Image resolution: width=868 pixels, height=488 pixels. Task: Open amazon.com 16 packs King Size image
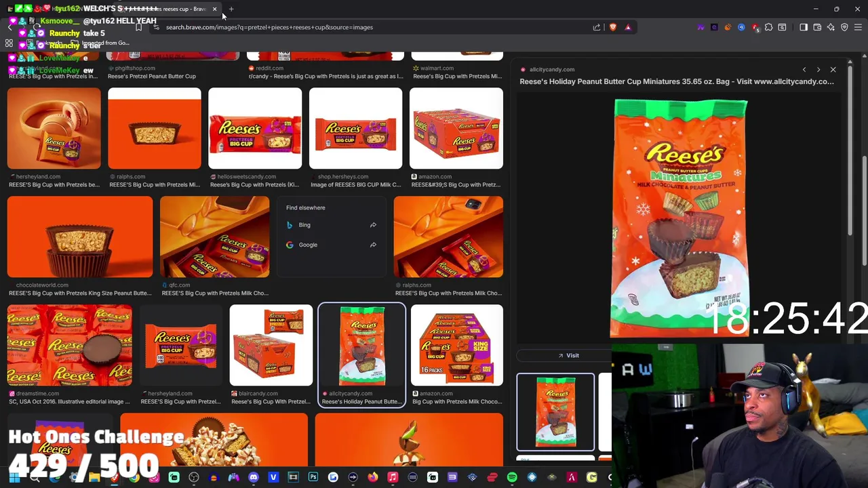pos(457,345)
